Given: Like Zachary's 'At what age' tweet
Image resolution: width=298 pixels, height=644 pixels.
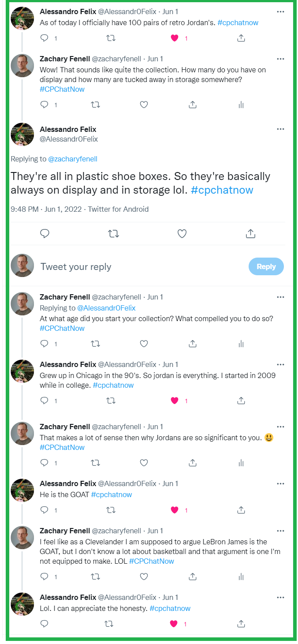Looking at the screenshot, I should click(x=144, y=344).
